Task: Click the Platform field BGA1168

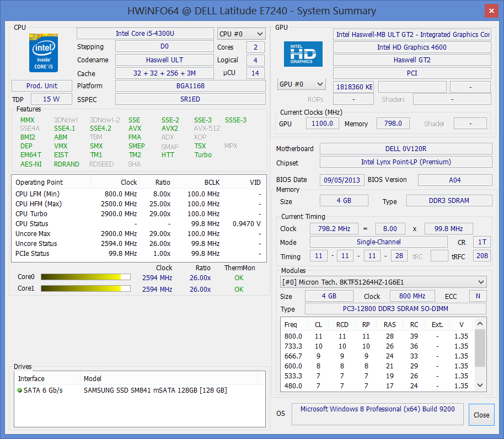Action: pyautogui.click(x=190, y=86)
